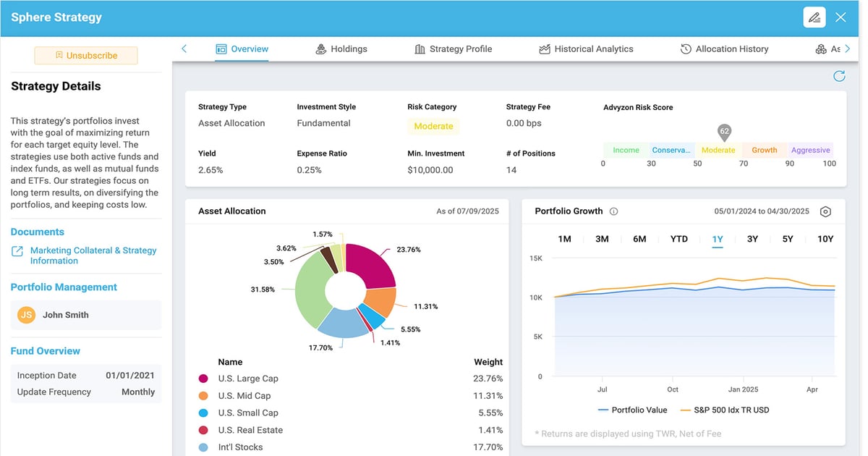
Task: Click the refresh icon above the strategy details
Action: 839,75
